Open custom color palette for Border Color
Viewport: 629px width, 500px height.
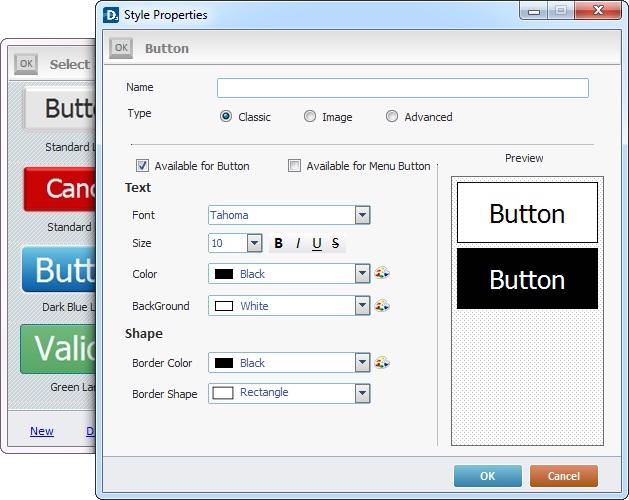pos(382,363)
